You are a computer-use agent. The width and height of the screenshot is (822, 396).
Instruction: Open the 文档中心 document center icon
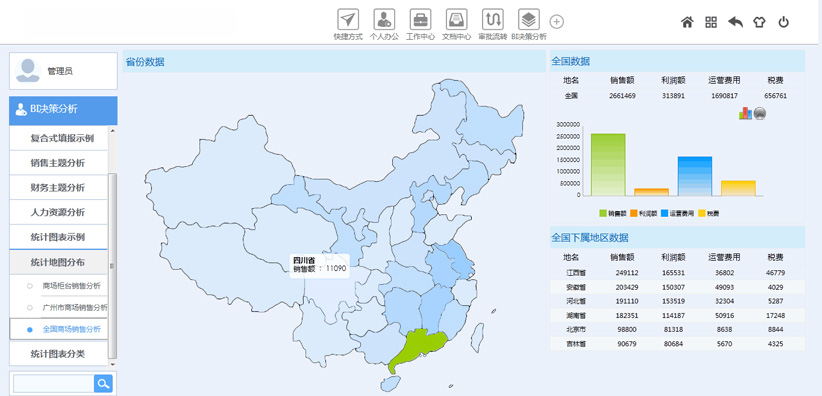pos(457,19)
